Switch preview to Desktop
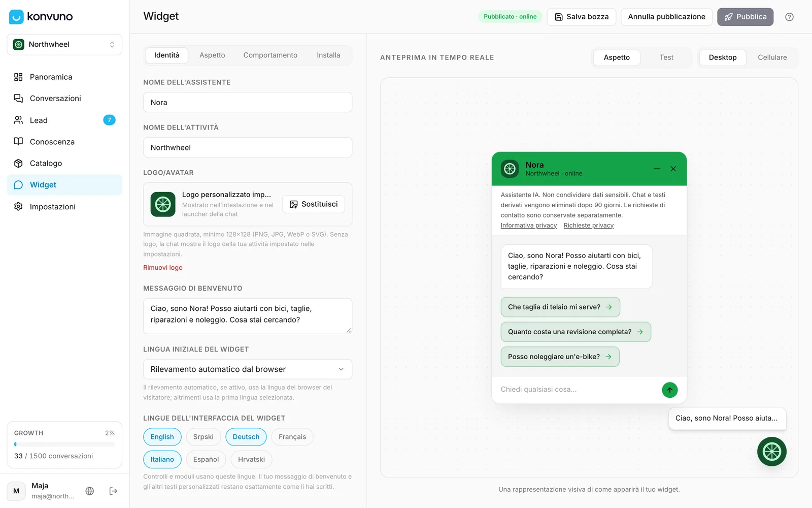This screenshot has height=508, width=812. (723, 57)
